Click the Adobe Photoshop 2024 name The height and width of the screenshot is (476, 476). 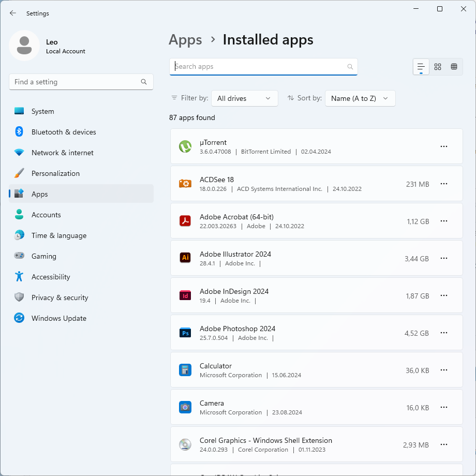pos(237,329)
